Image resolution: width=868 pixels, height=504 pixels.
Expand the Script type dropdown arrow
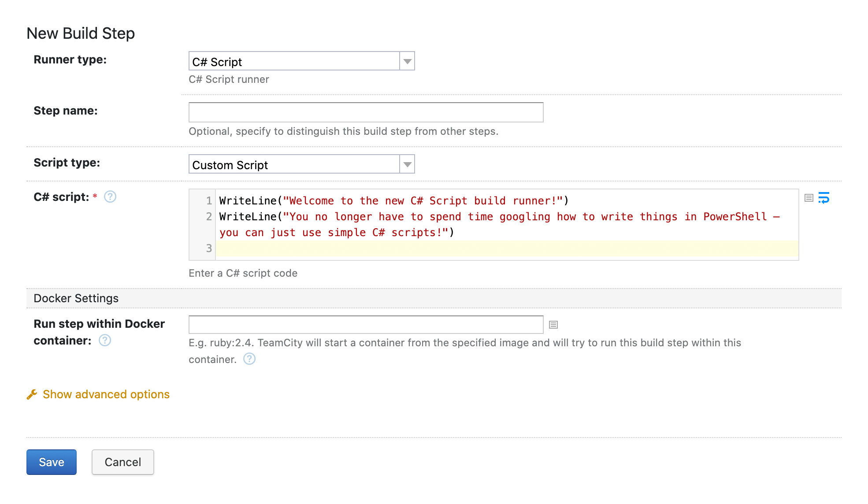pos(407,164)
